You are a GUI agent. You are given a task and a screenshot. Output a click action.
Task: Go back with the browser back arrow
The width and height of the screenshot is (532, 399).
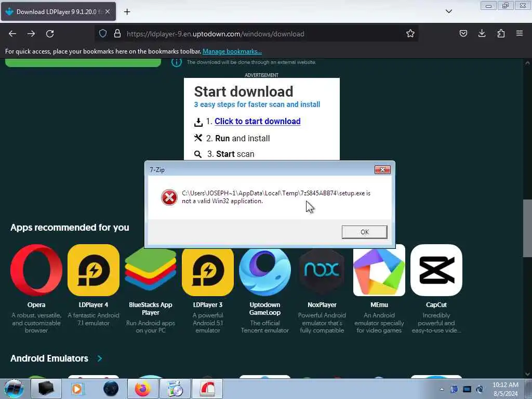12,34
